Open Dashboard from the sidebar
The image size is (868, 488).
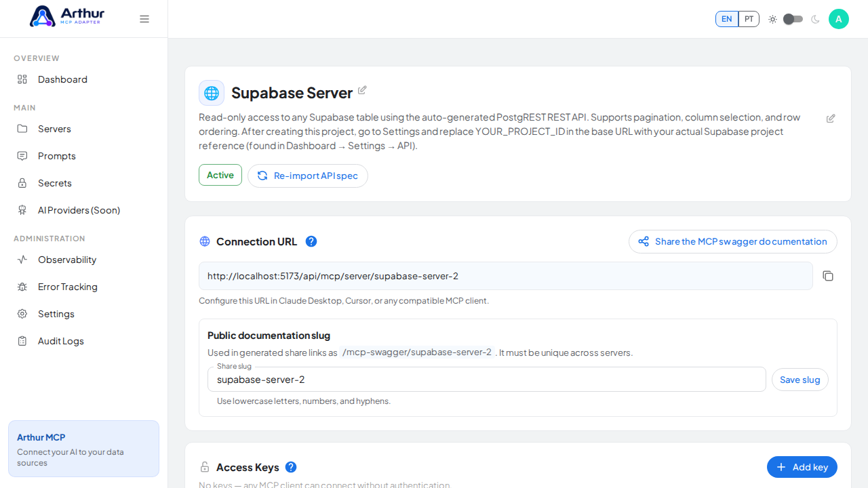click(83, 79)
